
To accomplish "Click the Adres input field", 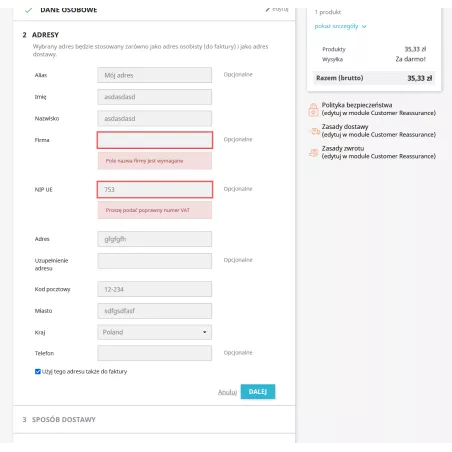I will tap(155, 239).
